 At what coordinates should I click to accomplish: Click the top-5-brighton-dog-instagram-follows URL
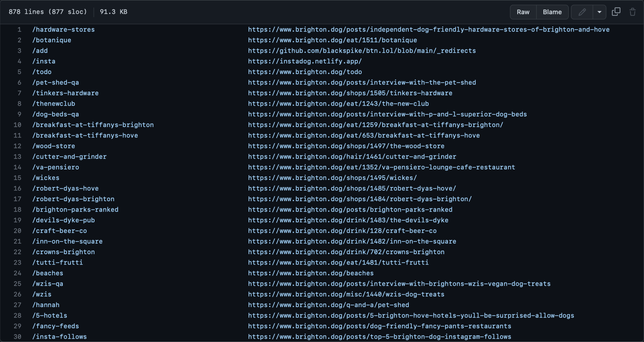(x=380, y=337)
